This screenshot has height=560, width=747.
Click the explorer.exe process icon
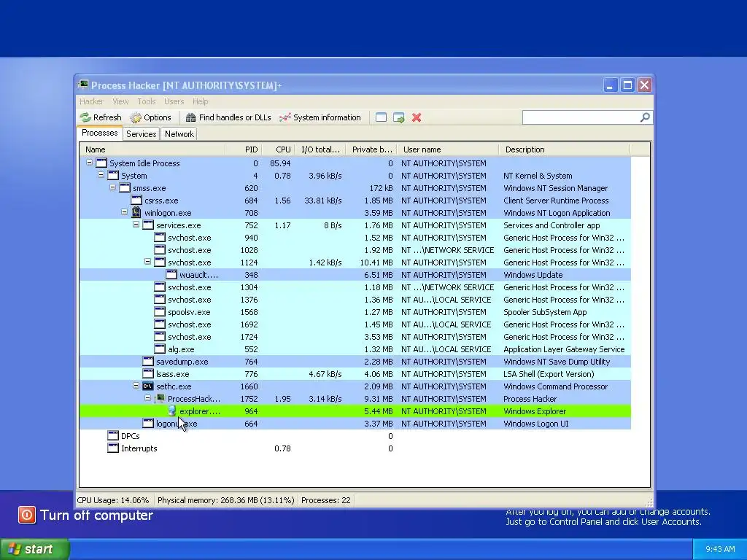171,411
